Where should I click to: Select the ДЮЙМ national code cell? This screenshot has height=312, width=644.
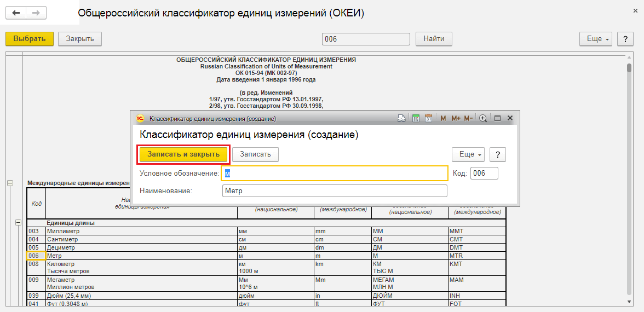coord(410,296)
